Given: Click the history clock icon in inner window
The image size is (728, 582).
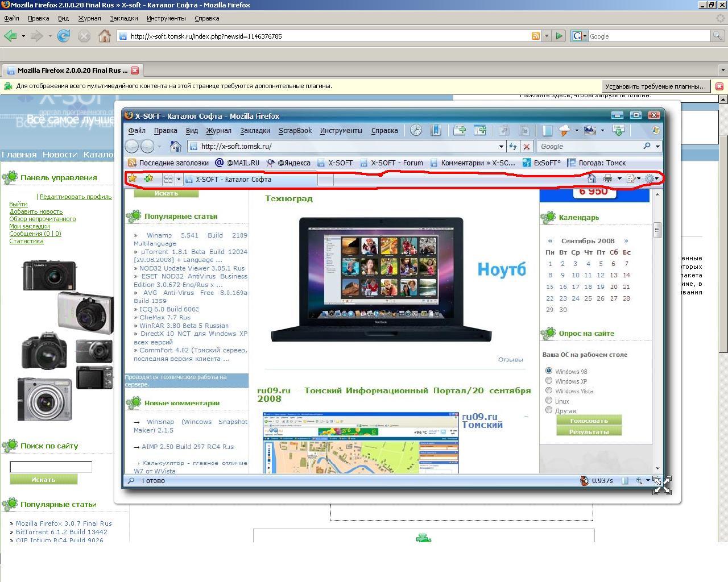Looking at the screenshot, I should (416, 130).
